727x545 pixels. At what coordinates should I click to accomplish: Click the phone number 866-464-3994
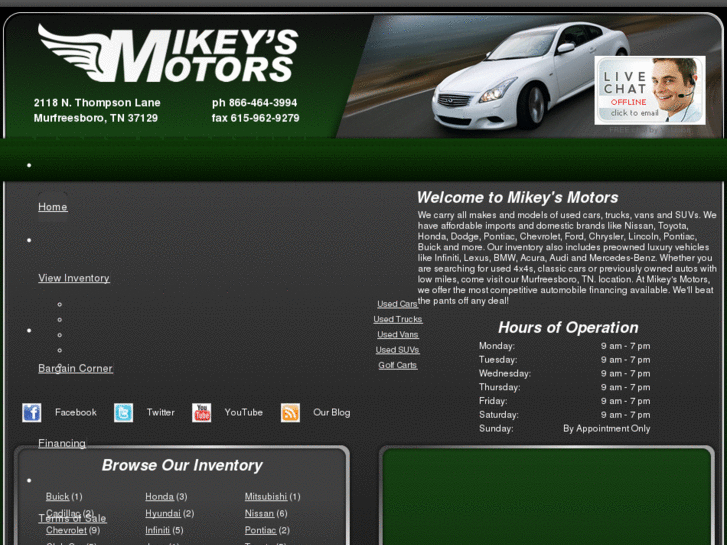263,103
